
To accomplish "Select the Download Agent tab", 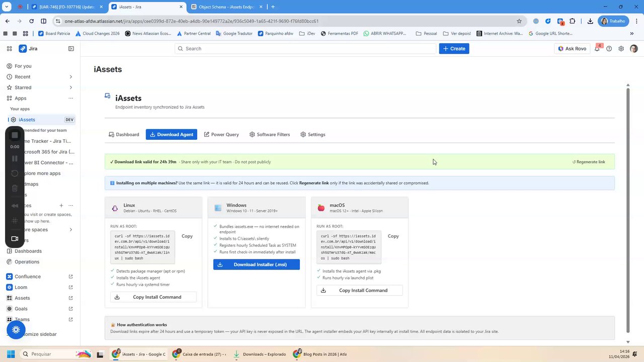I will (172, 135).
